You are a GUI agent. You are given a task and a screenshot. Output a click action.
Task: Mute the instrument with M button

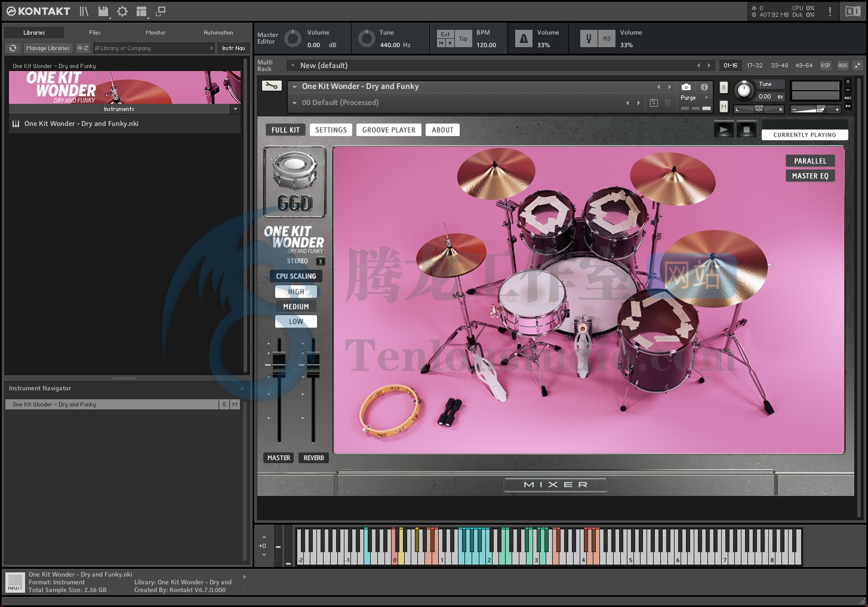724,106
